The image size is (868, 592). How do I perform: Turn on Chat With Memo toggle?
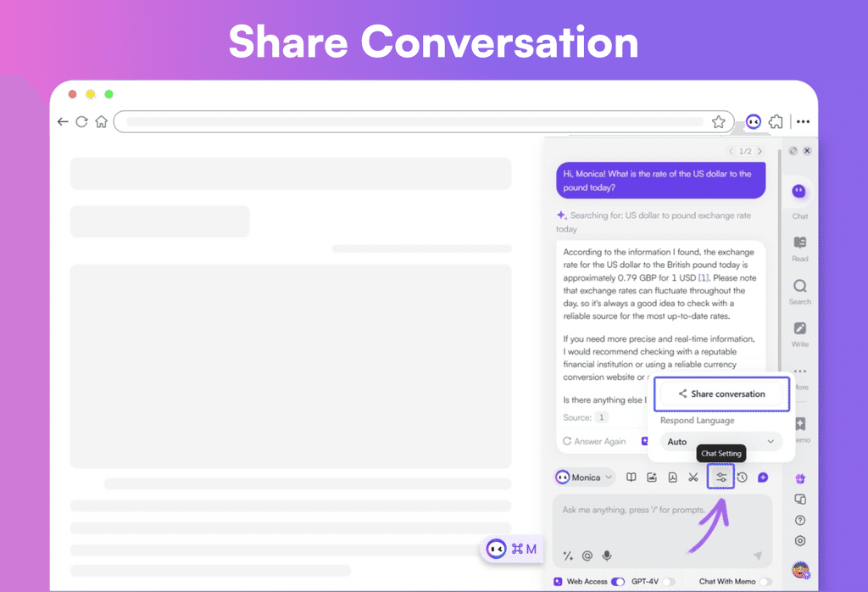click(765, 582)
